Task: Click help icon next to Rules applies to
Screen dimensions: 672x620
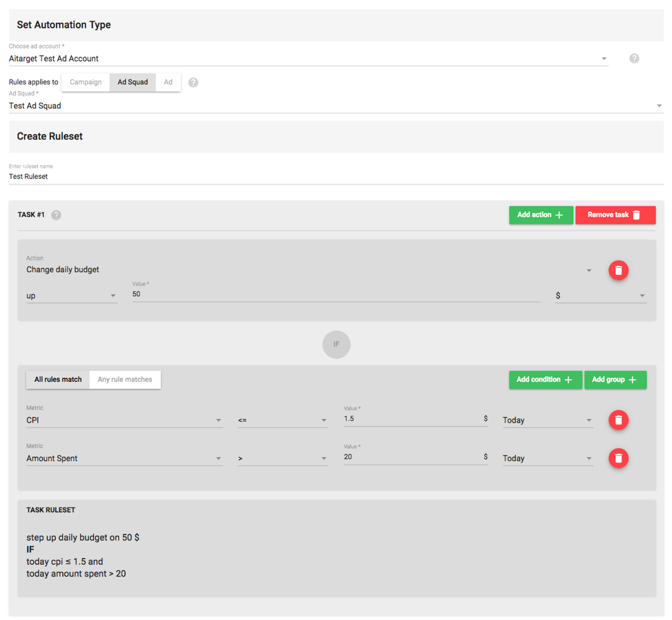Action: coord(193,82)
